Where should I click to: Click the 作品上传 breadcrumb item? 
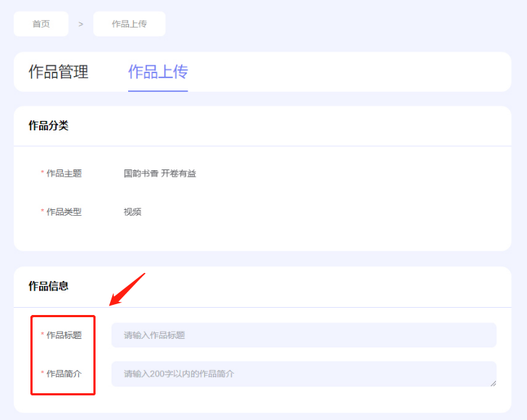pos(129,24)
